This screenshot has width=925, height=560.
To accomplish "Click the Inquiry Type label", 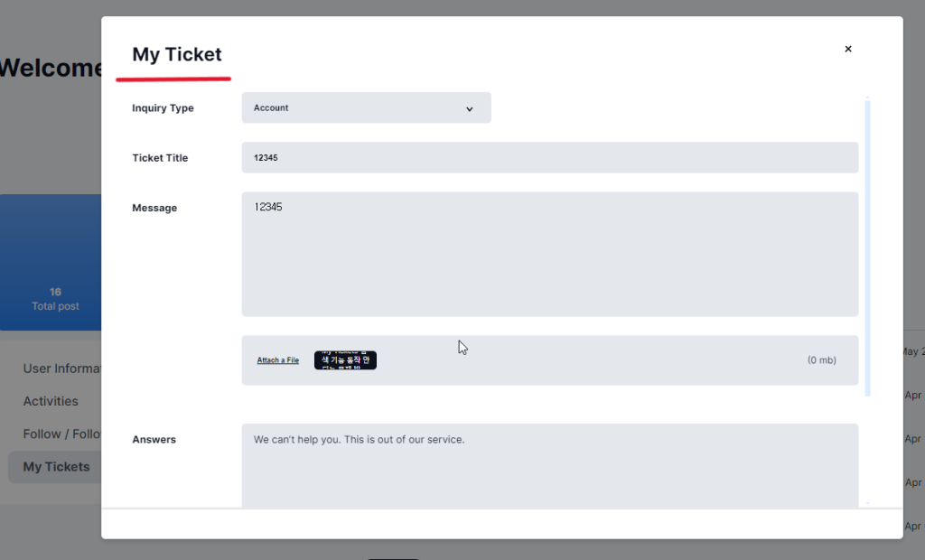I will (163, 108).
